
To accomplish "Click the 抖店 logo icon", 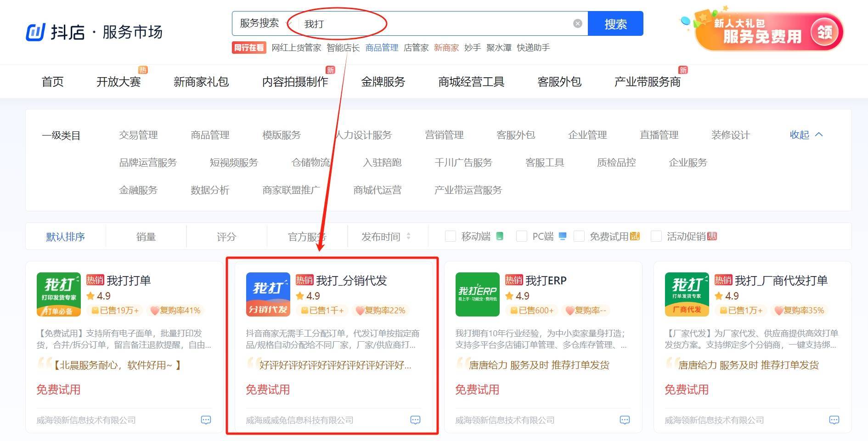I will coord(35,33).
